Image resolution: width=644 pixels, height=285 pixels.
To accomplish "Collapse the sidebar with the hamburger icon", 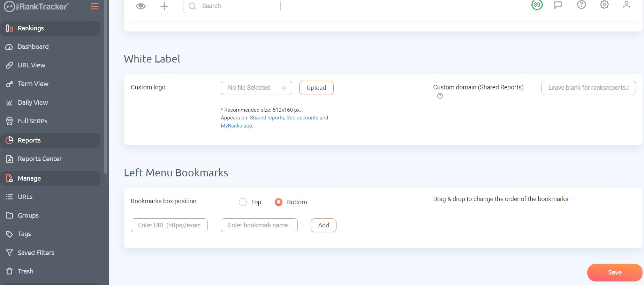I will tap(94, 6).
